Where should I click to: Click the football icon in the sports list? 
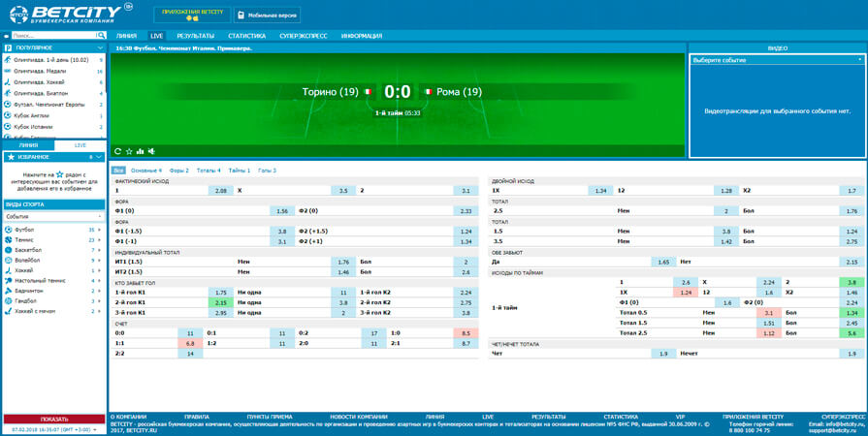tap(9, 230)
